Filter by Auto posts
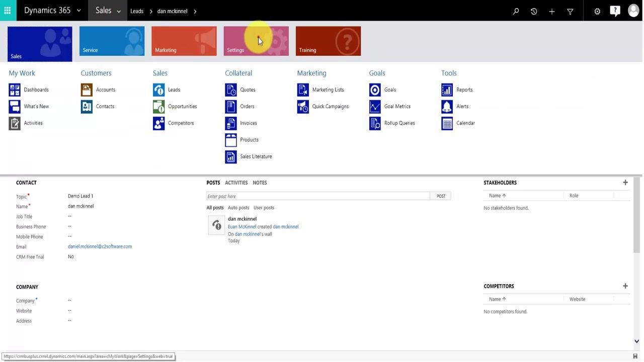644x362 pixels. pos(238,208)
